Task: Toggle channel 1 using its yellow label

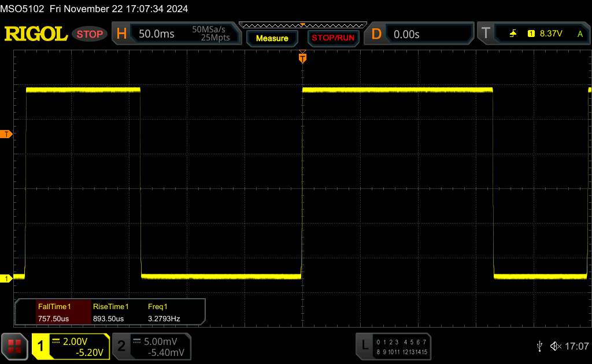Action: pos(41,346)
